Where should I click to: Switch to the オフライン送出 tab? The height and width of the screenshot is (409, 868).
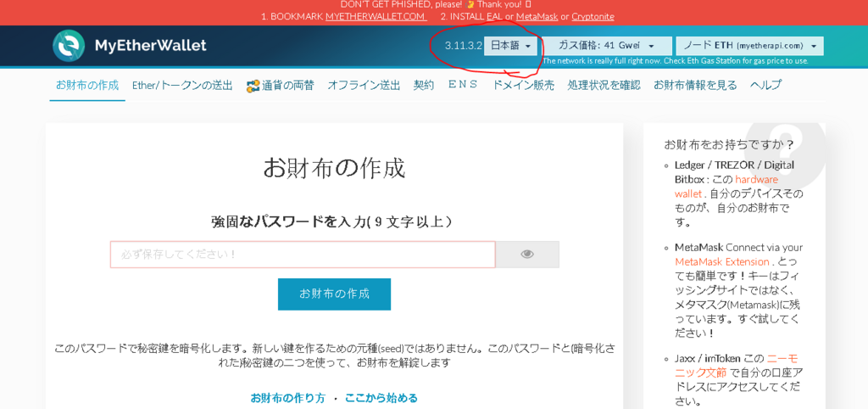(364, 86)
